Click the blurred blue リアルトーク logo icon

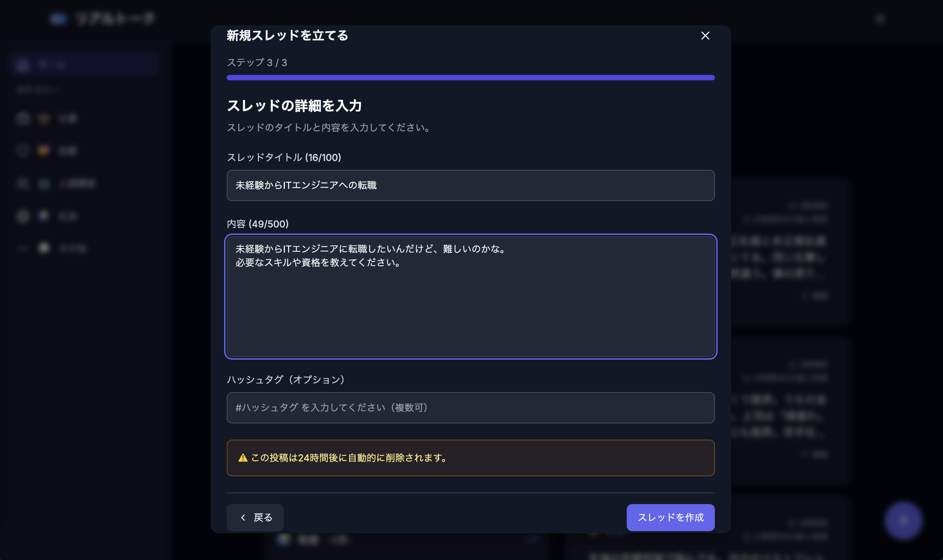59,18
